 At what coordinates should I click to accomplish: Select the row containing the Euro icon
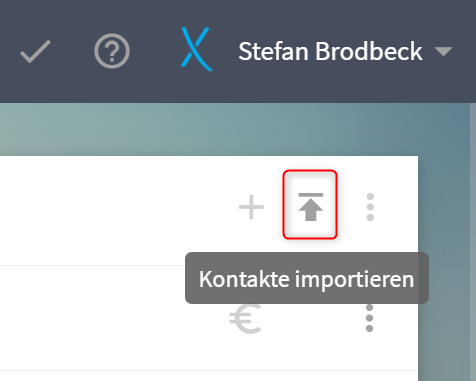pos(209,318)
